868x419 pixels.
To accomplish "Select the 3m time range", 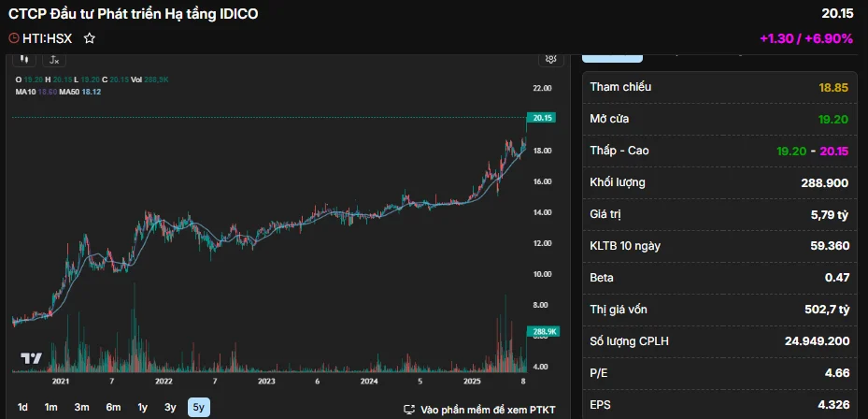I will (82, 407).
